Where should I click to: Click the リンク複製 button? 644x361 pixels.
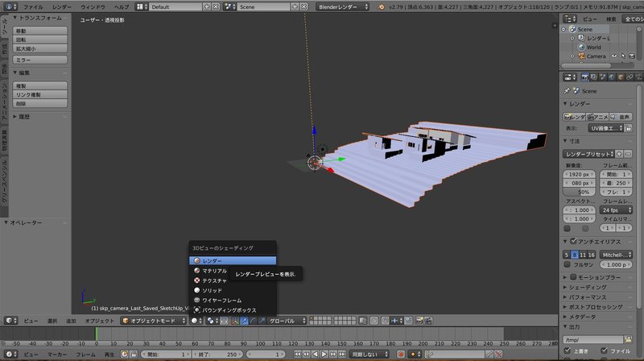click(39, 94)
